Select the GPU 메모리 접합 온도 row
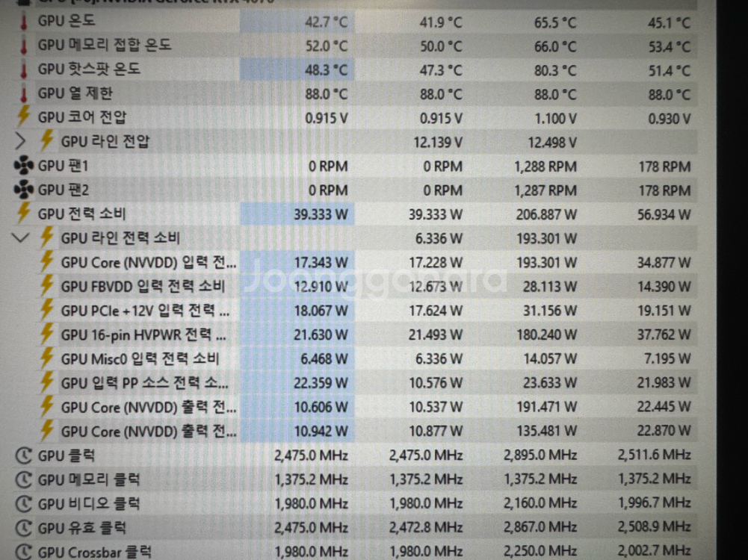The width and height of the screenshot is (748, 560). point(105,46)
